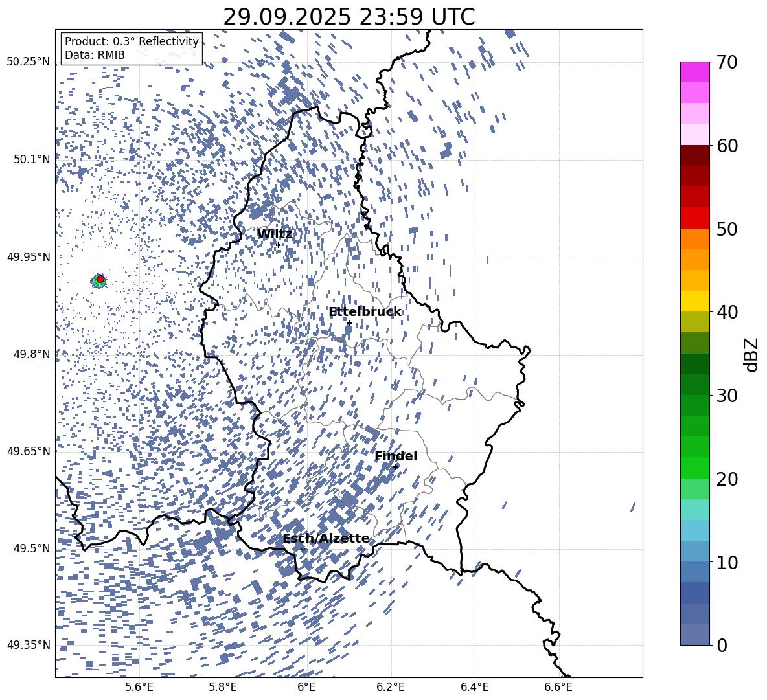Click the colorbar tick label 20
The width and height of the screenshot is (767, 700).
(x=727, y=479)
